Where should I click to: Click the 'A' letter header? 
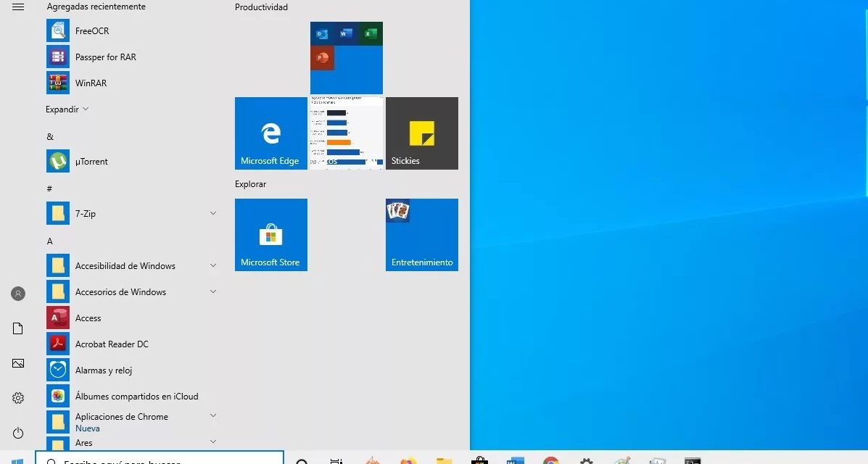pyautogui.click(x=50, y=241)
